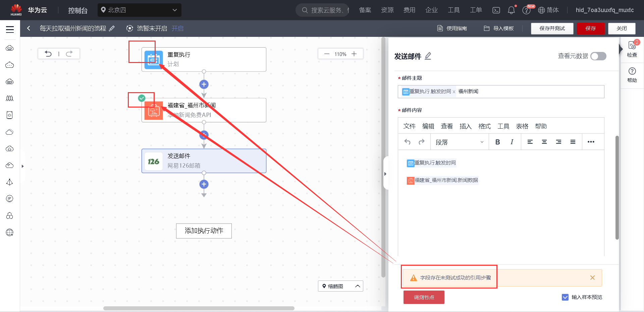Rename 发送邮件 with the pencil icon

(428, 56)
